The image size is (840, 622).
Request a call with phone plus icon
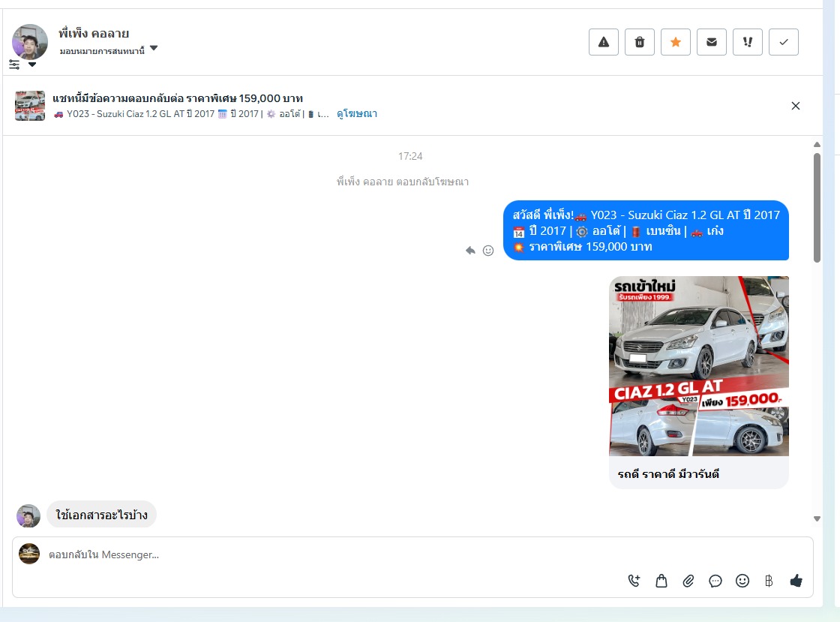[x=634, y=581]
